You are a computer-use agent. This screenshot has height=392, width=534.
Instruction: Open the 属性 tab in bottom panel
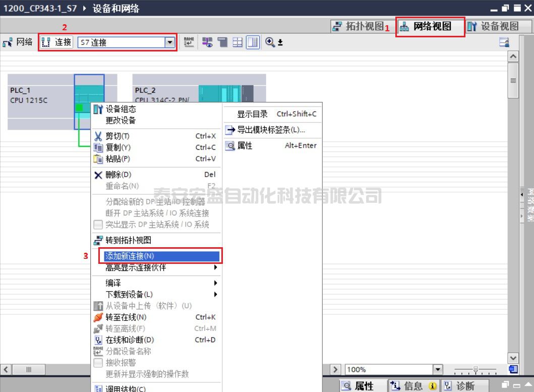coord(359,386)
